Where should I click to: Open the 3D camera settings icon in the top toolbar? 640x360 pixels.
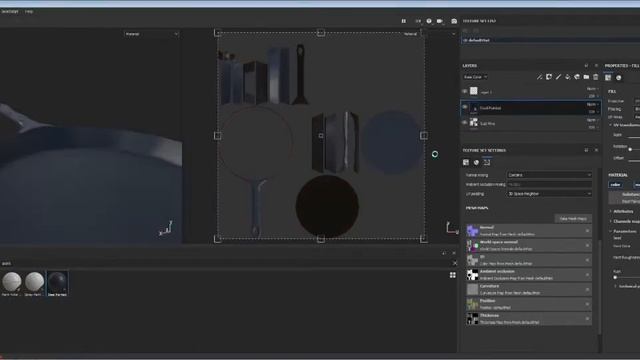tap(429, 21)
